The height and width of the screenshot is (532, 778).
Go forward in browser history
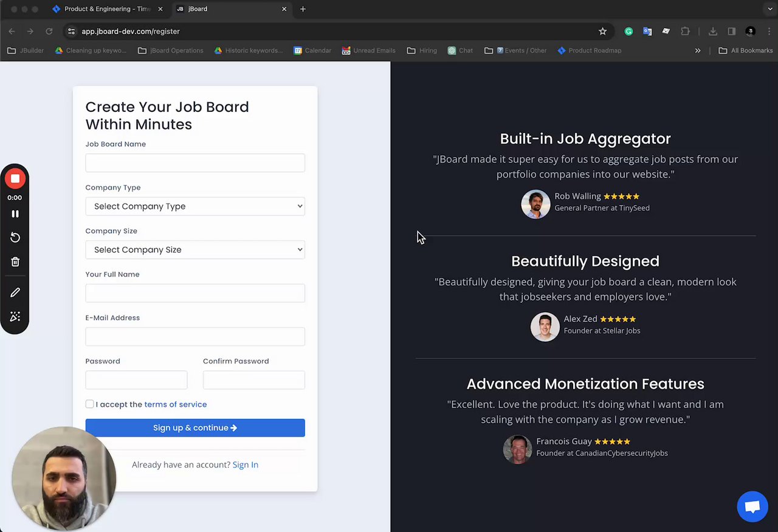tap(30, 31)
